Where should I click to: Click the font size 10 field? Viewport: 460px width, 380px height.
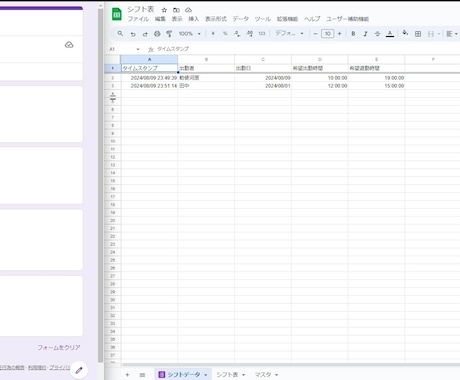pos(327,34)
